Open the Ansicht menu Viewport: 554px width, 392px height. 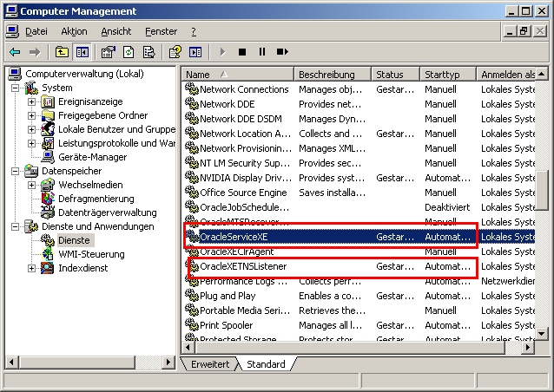point(115,31)
